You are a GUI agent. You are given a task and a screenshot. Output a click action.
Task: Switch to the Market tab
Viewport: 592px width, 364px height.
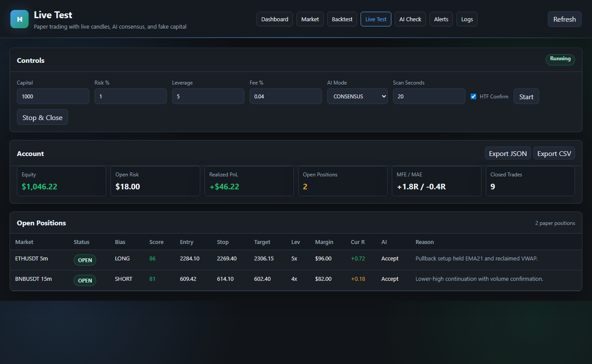coord(310,19)
